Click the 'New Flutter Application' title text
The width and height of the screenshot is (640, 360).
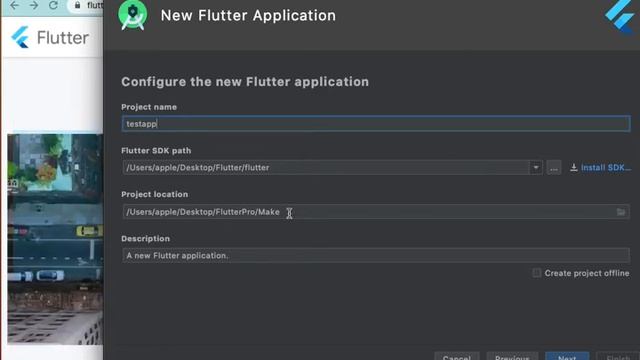248,16
